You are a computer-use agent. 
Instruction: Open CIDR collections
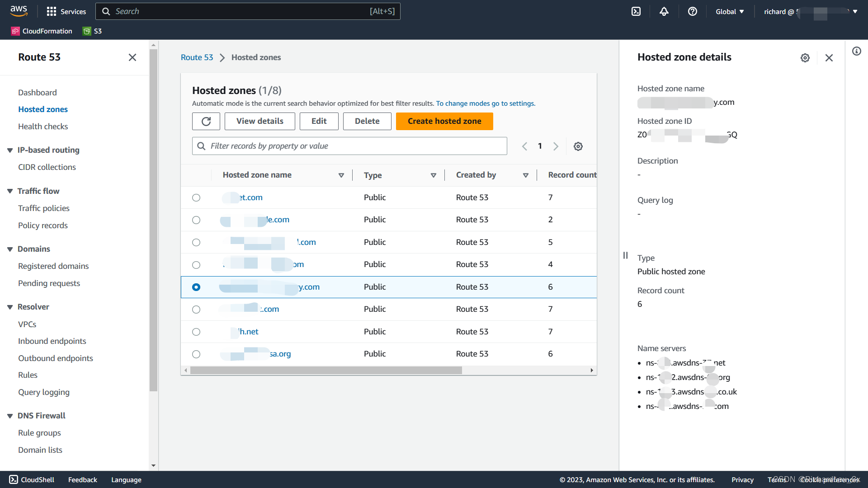(47, 167)
